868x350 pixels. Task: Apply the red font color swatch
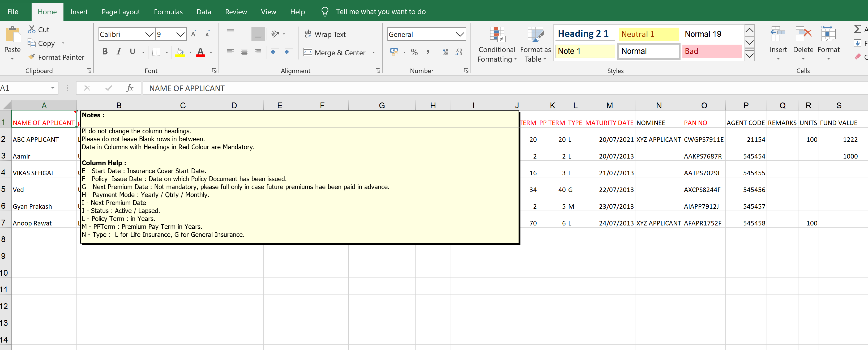coord(200,52)
